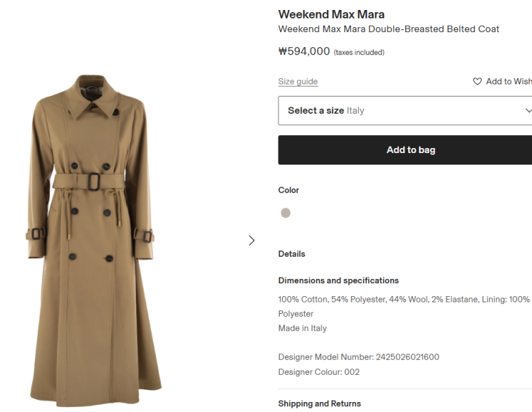
Task: Click the Color label
Action: (289, 190)
